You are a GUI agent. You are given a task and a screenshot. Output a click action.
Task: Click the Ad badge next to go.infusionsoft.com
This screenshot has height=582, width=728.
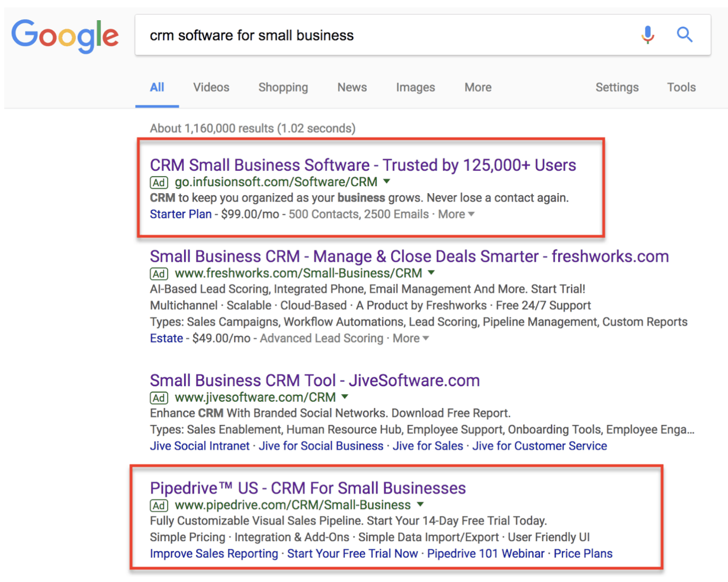pos(159,182)
